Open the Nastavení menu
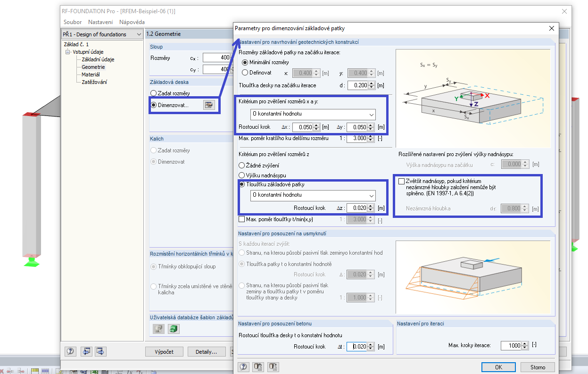Viewport: 588px width, 374px height. click(100, 22)
